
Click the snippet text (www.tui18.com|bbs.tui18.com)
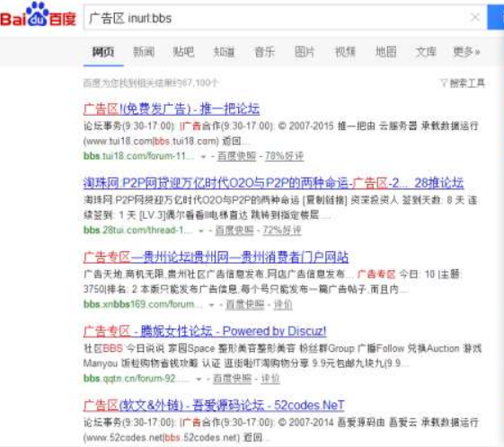point(151,141)
